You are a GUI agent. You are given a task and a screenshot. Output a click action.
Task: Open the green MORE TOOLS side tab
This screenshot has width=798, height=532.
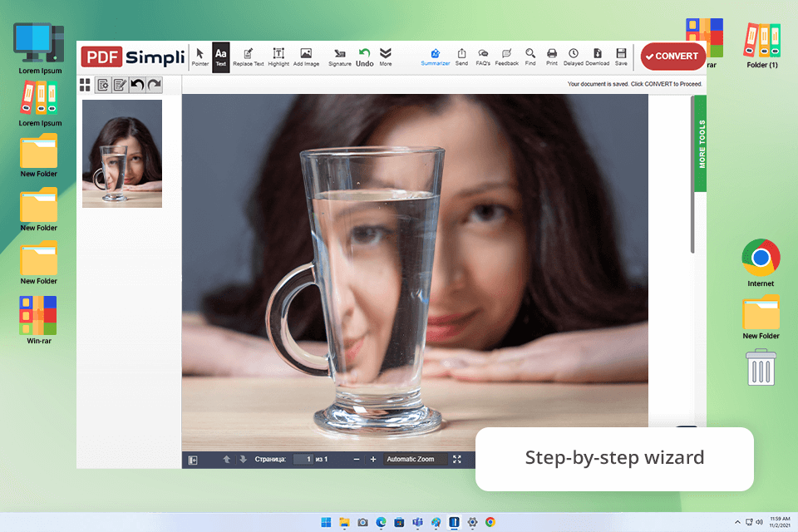point(701,144)
